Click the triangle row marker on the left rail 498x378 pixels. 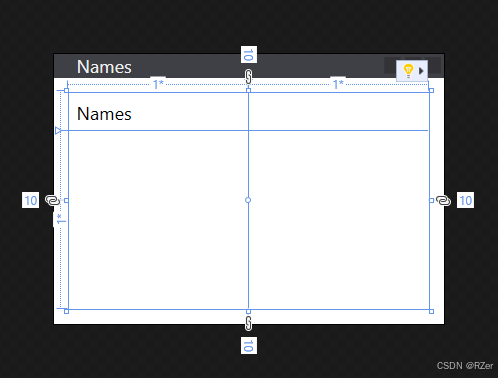coord(58,130)
